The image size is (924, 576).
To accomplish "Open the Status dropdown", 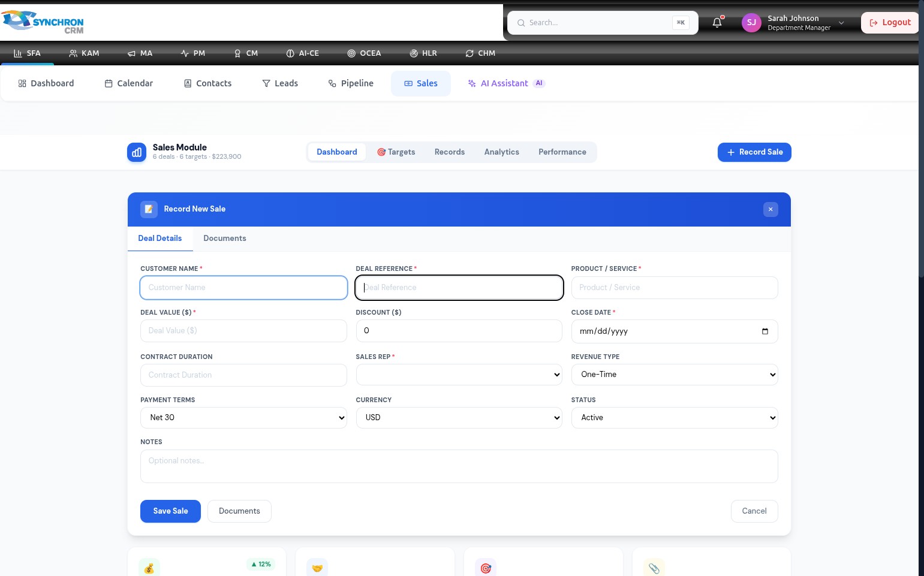I will (675, 418).
